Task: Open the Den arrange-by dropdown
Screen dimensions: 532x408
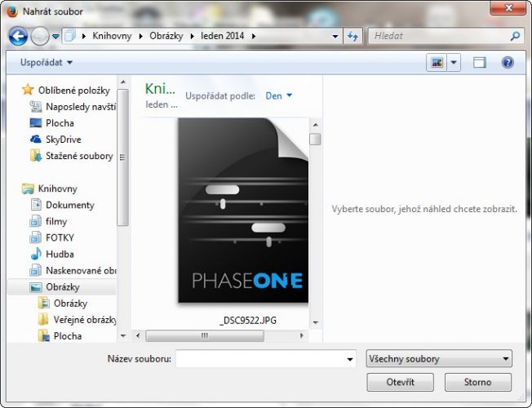Action: coord(278,96)
